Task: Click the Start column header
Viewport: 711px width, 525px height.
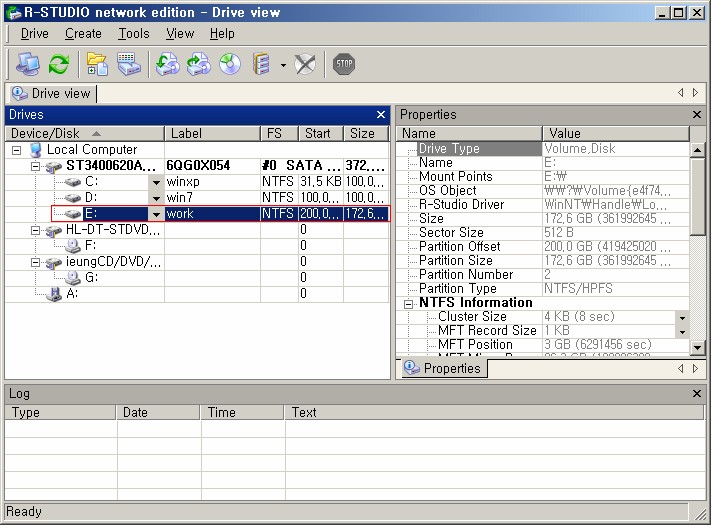Action: tap(321, 133)
